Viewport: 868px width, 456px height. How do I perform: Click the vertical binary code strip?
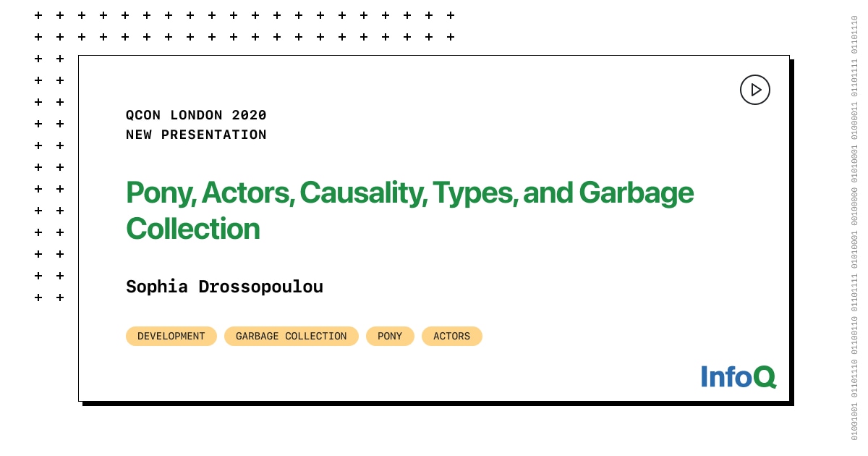point(854,228)
